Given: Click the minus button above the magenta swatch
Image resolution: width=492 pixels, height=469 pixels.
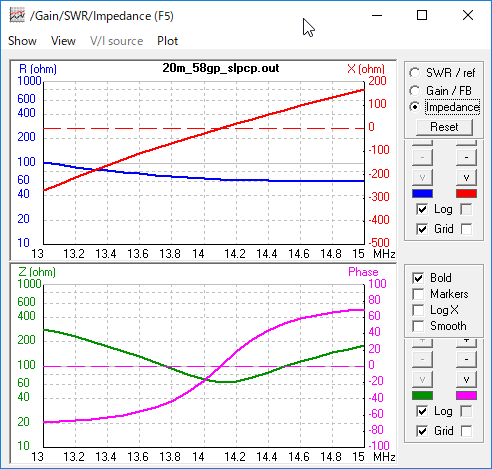Looking at the screenshot, I should click(466, 359).
